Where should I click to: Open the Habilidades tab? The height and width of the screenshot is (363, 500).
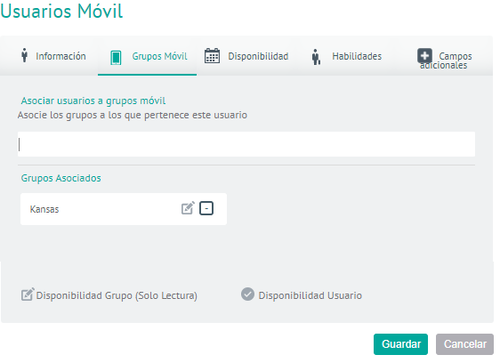357,56
